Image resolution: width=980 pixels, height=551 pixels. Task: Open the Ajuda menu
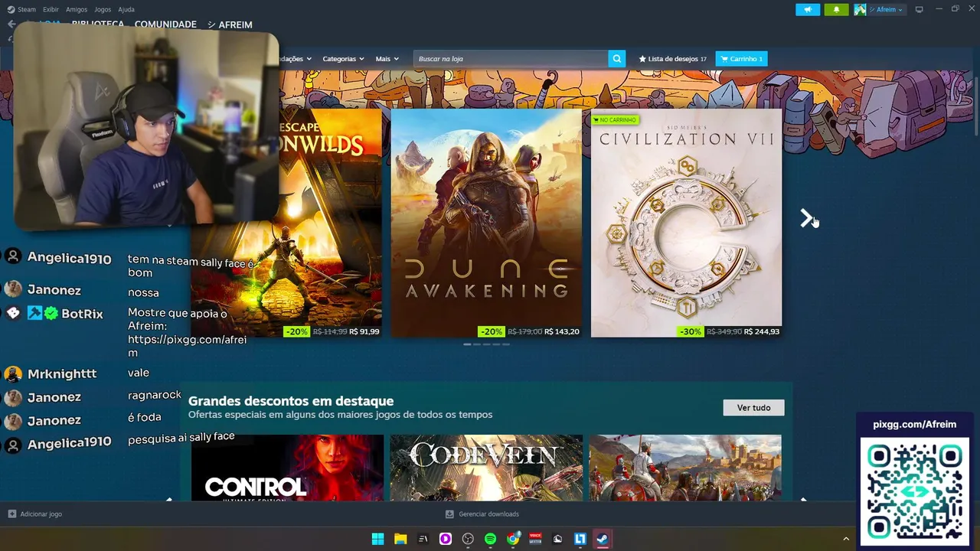tap(126, 9)
